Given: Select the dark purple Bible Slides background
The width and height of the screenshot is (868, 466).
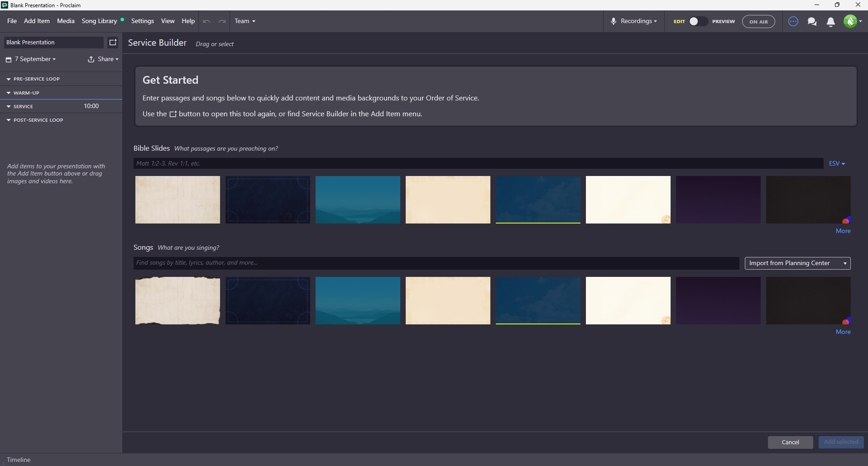Looking at the screenshot, I should [718, 200].
